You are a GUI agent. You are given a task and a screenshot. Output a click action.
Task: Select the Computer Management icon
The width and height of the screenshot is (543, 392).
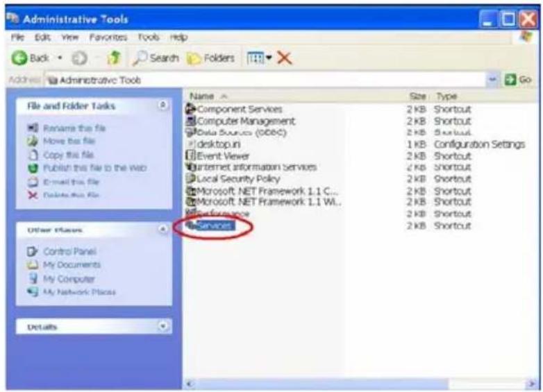pos(191,121)
